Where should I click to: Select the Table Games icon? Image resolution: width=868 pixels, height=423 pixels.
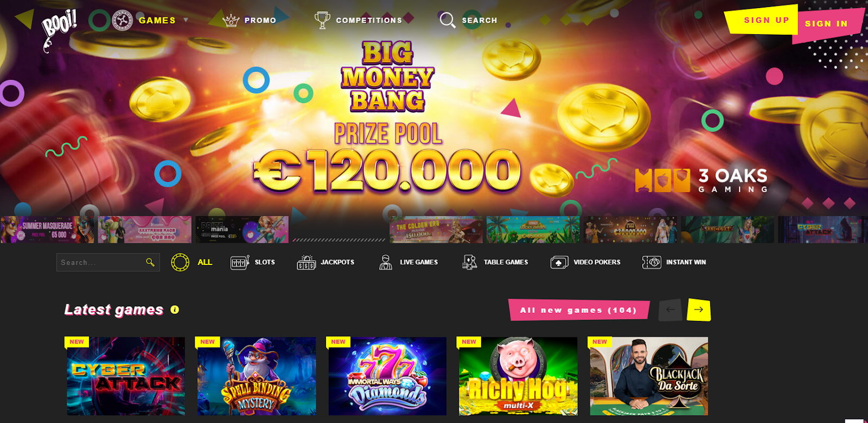469,262
